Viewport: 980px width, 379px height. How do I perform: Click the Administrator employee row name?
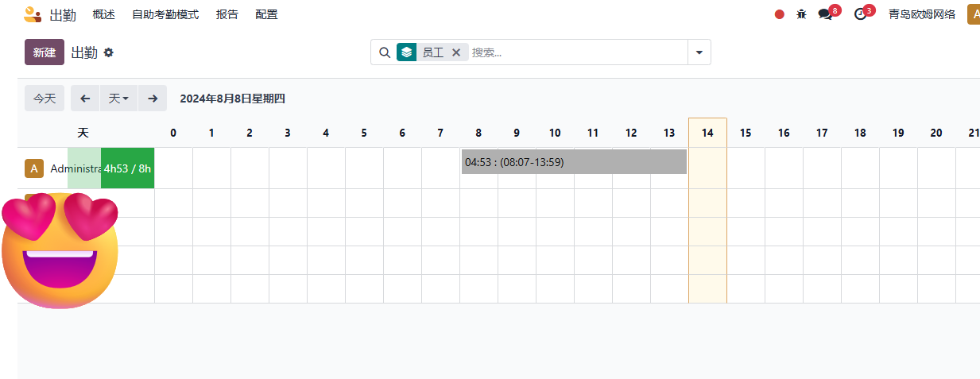tap(75, 168)
